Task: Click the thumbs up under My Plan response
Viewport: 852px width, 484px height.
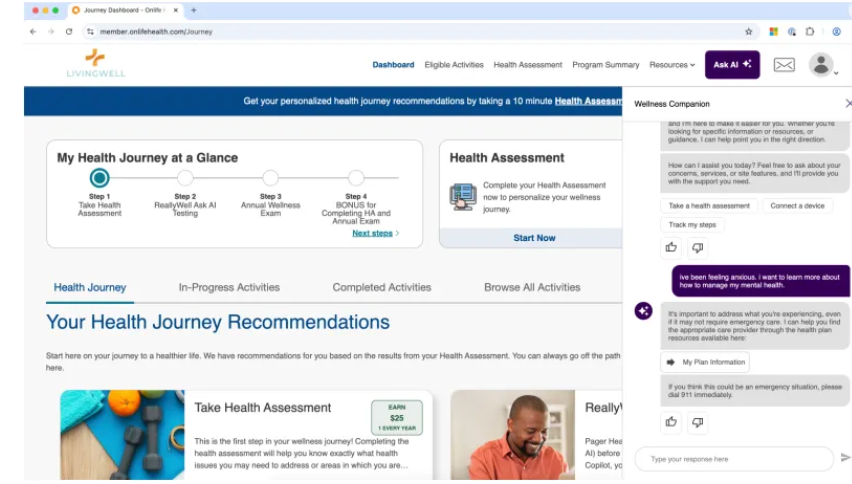Action: (x=671, y=422)
